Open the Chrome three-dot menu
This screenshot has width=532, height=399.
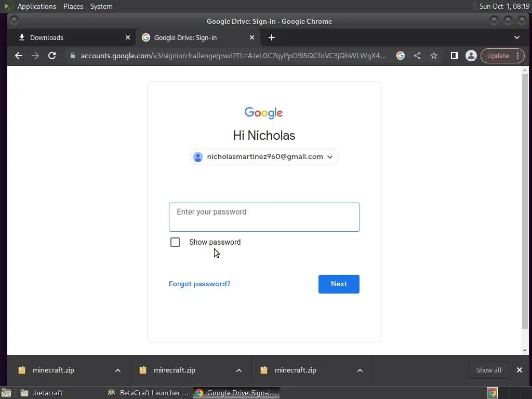pos(518,56)
